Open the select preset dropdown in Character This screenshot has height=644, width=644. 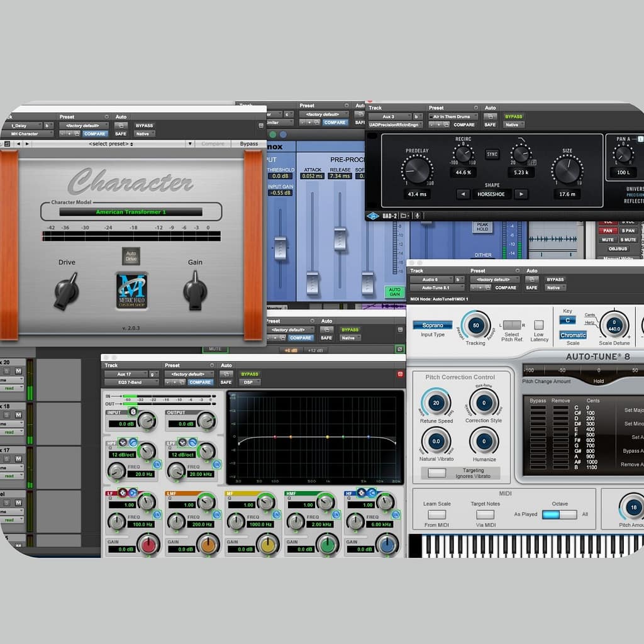[x=111, y=144]
